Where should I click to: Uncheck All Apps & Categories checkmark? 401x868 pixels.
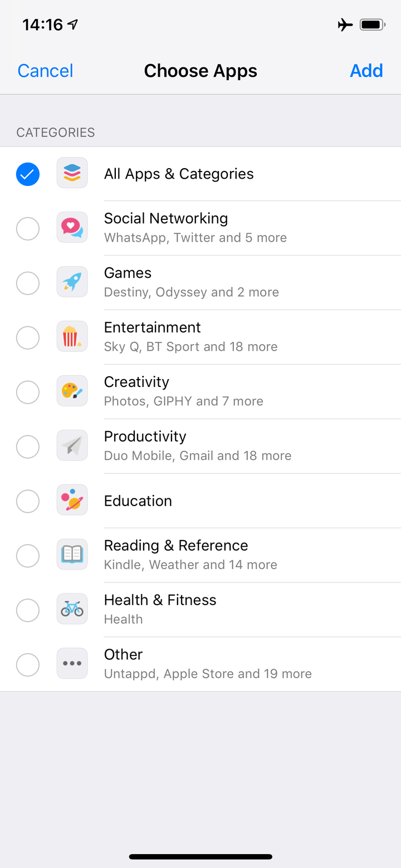(28, 174)
